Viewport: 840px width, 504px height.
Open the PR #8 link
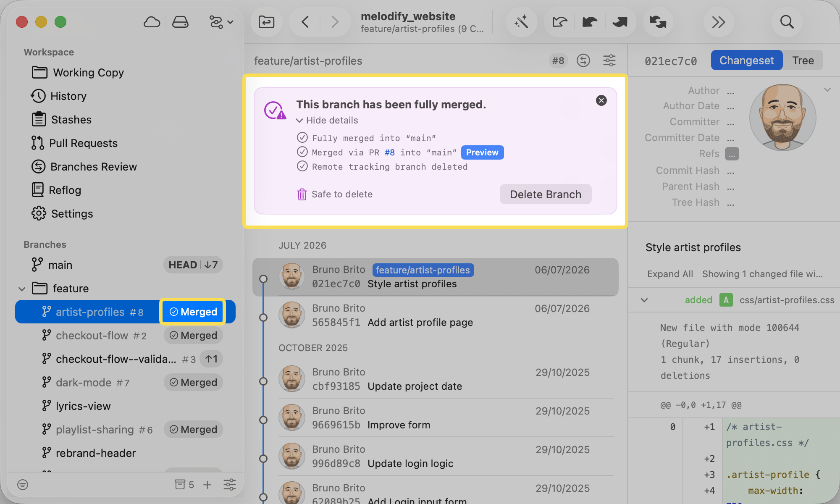[x=390, y=152]
